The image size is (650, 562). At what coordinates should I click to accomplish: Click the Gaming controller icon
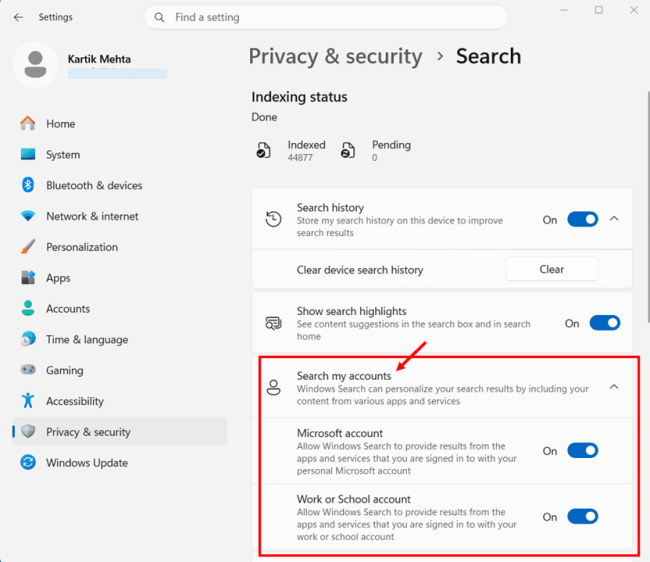tap(28, 369)
